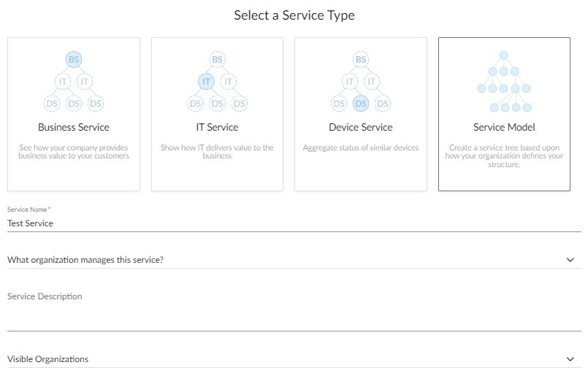Click into the Service Description text area
Screen dimensions: 588x376
pos(292,312)
